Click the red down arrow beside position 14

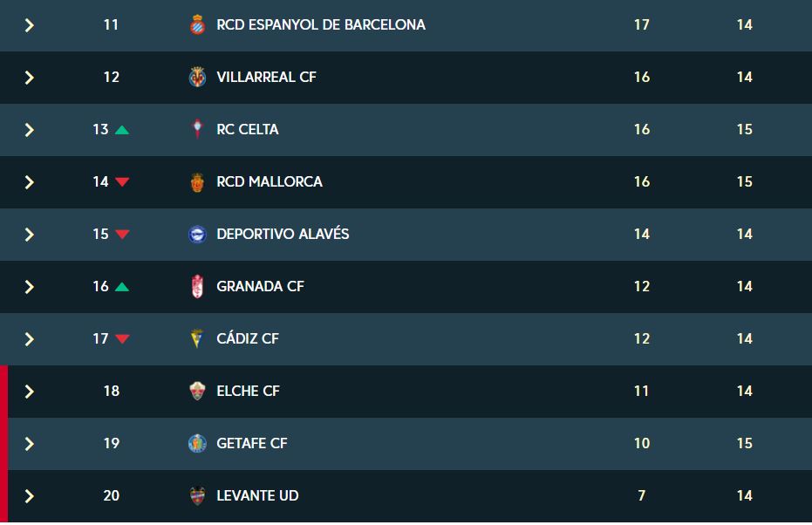[122, 181]
